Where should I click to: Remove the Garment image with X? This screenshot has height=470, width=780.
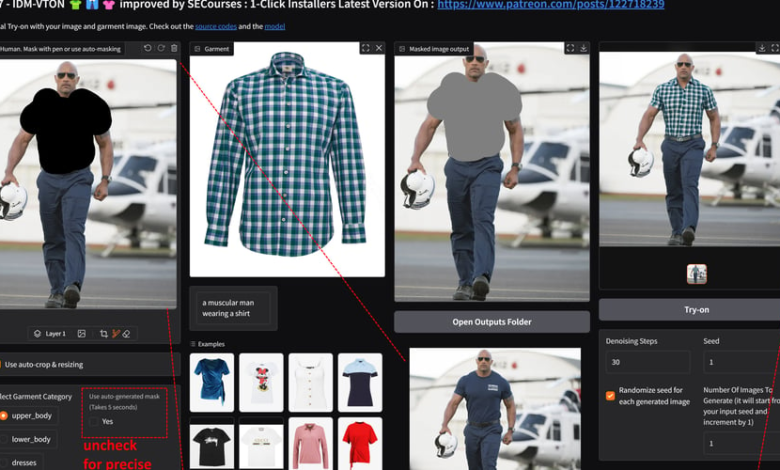[379, 48]
